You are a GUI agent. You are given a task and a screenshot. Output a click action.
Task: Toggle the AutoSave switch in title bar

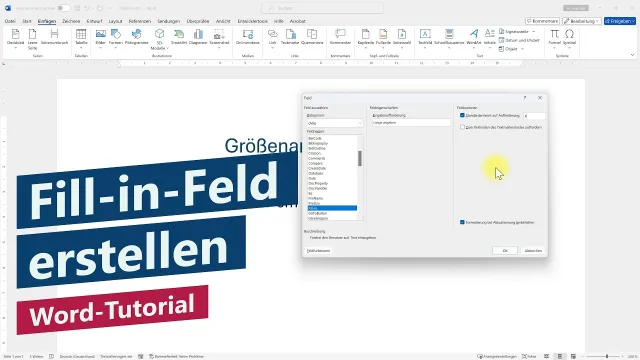tap(63, 8)
